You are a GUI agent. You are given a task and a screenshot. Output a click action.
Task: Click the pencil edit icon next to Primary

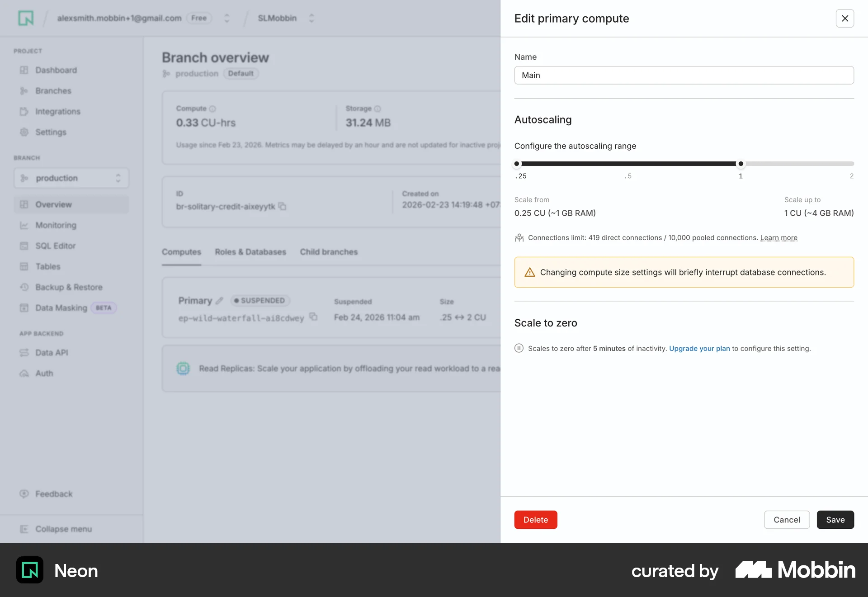tap(220, 301)
